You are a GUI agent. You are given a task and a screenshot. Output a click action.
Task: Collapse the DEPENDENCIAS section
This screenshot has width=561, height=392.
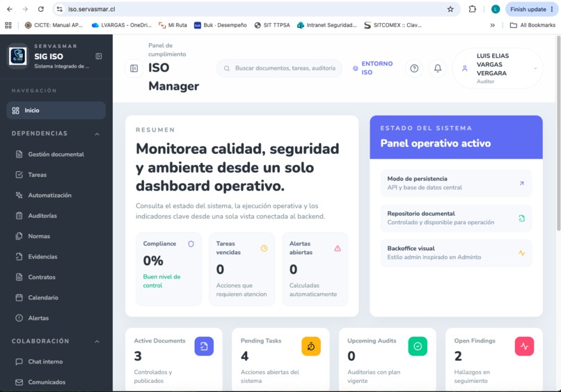click(97, 134)
